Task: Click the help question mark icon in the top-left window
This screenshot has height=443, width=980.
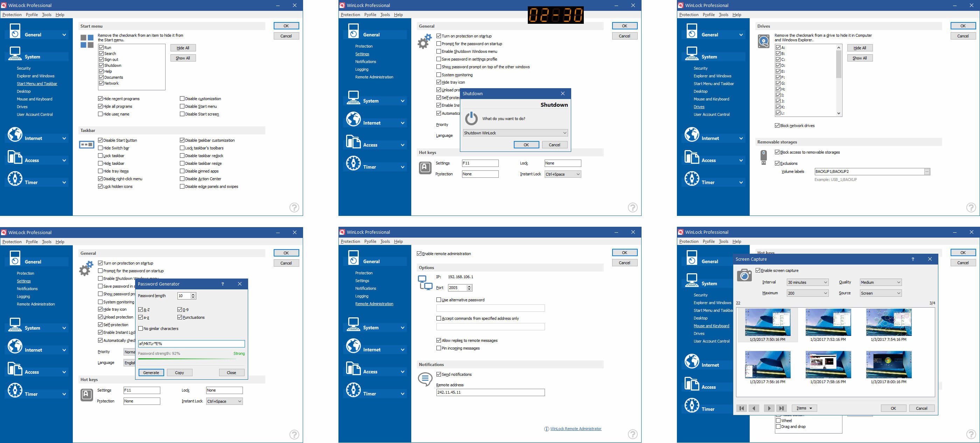Action: coord(294,207)
